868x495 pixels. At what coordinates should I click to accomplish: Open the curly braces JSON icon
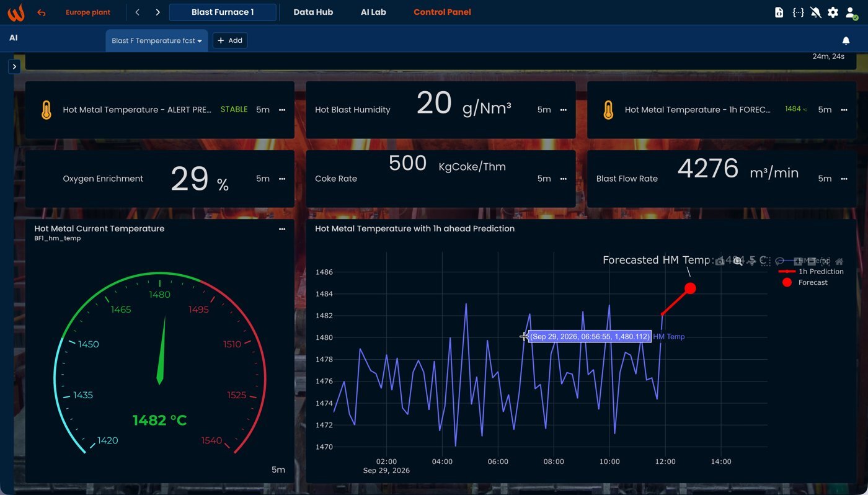[799, 12]
